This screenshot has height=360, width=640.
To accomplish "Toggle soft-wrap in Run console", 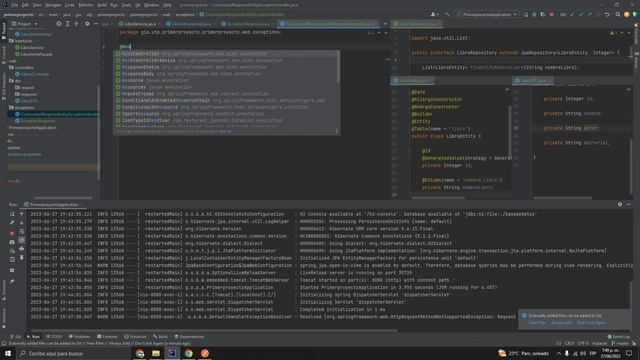I will pos(22,231).
